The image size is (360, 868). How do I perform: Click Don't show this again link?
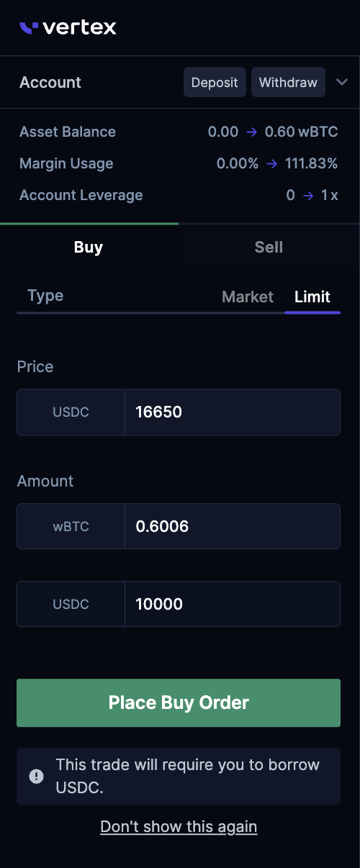[179, 826]
